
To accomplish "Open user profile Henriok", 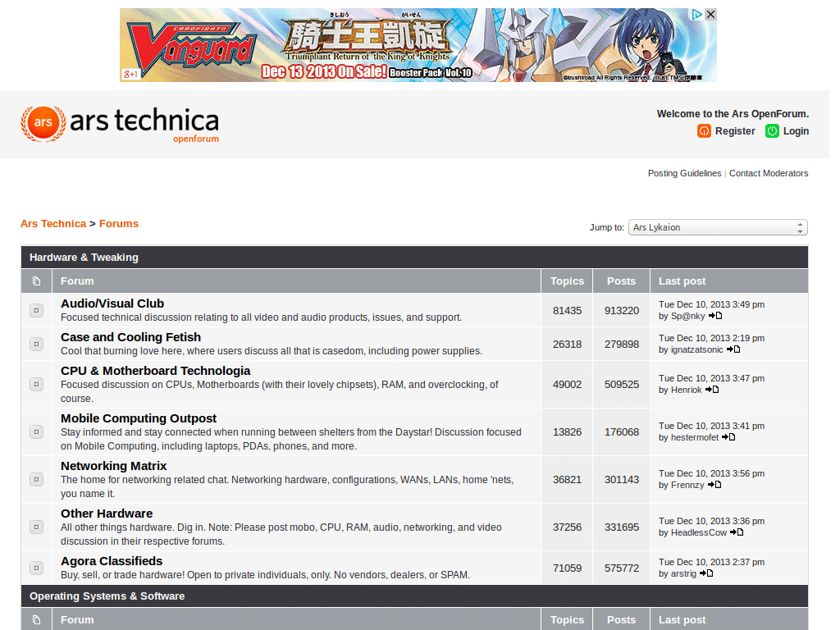I will (x=687, y=390).
